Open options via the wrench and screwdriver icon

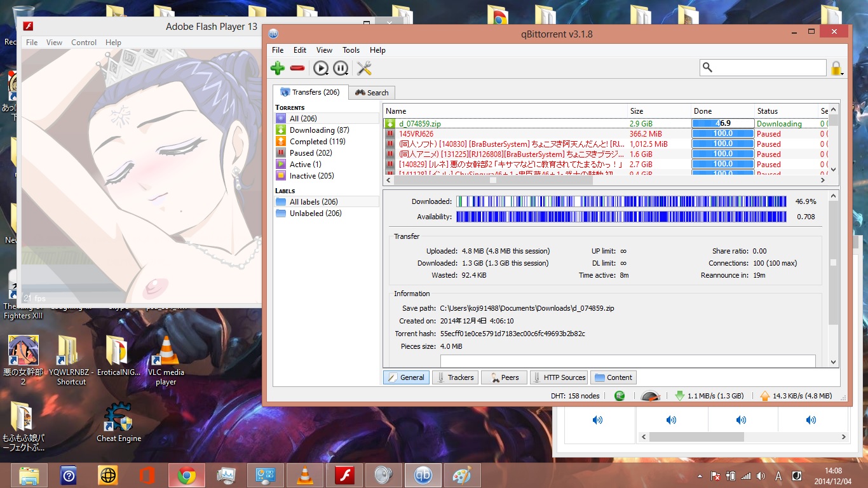(364, 68)
